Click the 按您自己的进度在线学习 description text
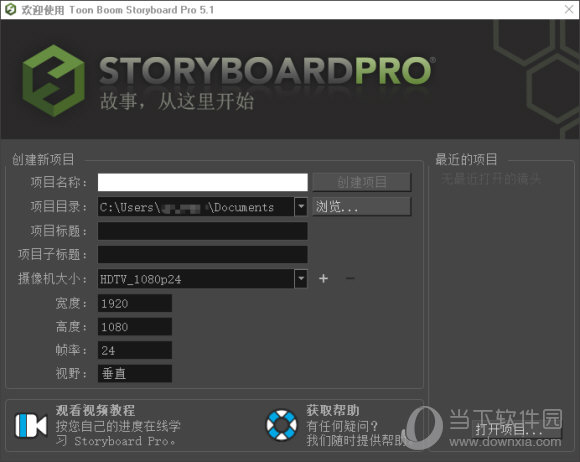This screenshot has height=462, width=580. (118, 433)
